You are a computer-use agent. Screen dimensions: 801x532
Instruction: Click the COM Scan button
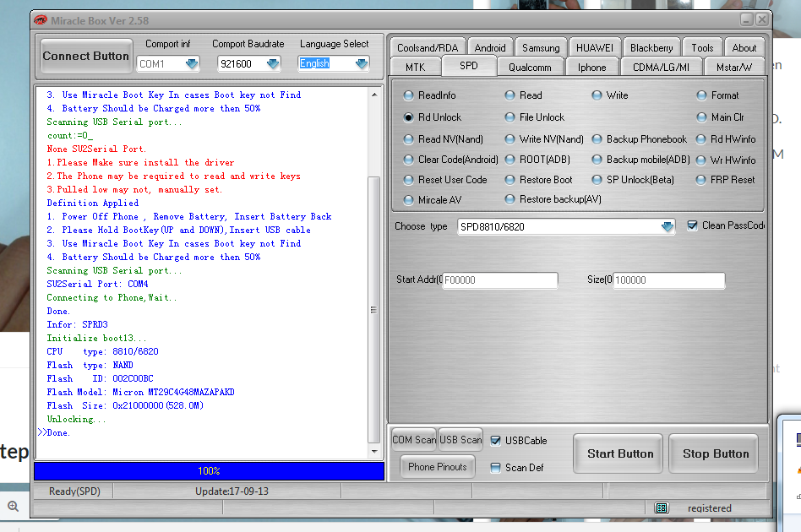coord(414,440)
